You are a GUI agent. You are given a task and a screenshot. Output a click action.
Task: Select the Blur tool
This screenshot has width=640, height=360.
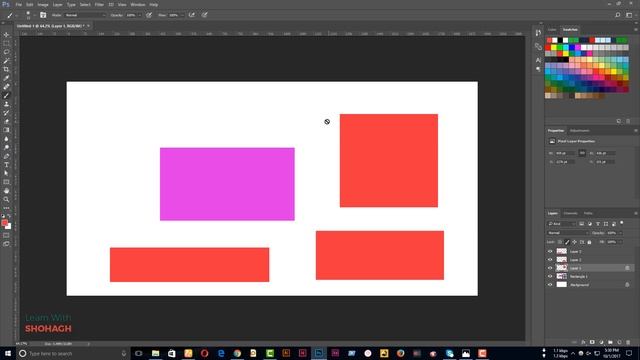pyautogui.click(x=6, y=139)
